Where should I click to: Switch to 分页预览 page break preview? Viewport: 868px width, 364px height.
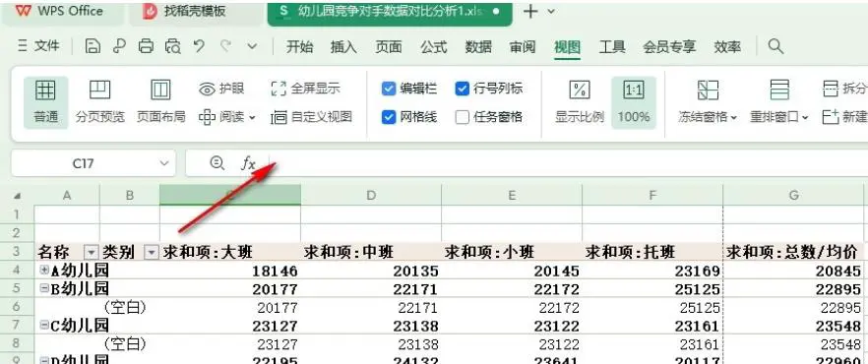point(100,101)
